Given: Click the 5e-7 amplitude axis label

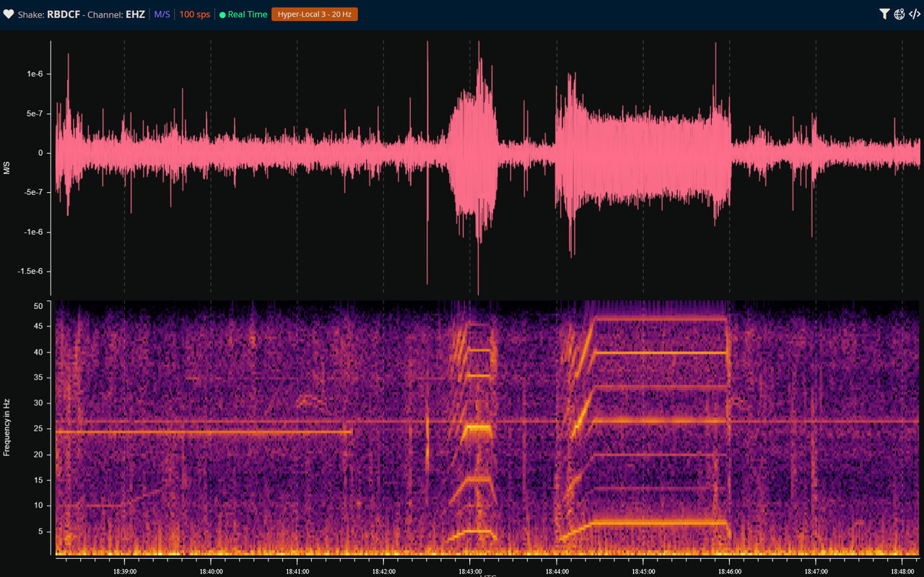Looking at the screenshot, I should (x=35, y=114).
